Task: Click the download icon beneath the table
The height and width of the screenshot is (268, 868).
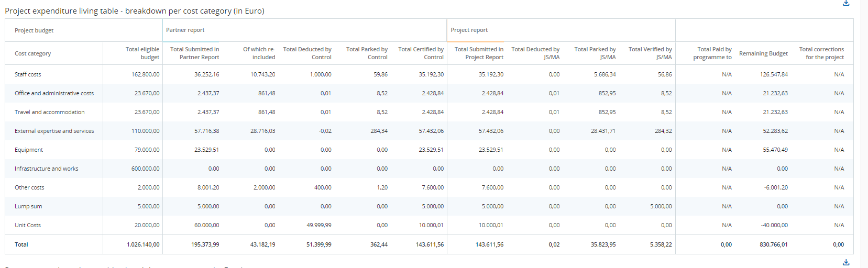Action: click(x=845, y=262)
